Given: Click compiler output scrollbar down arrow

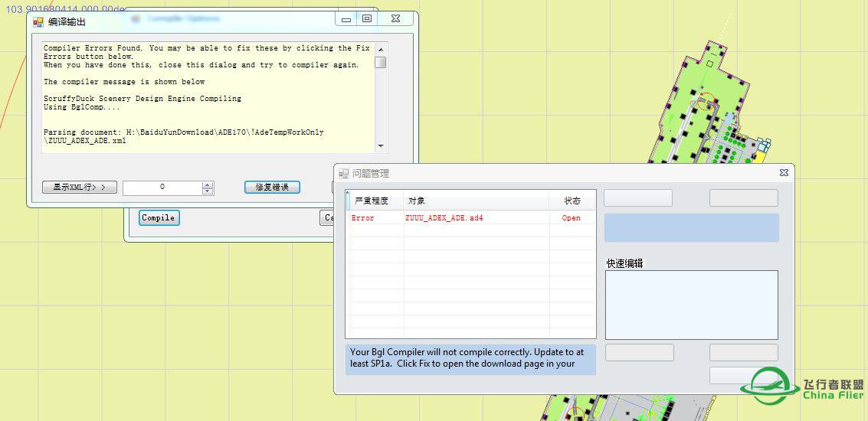Looking at the screenshot, I should 380,146.
